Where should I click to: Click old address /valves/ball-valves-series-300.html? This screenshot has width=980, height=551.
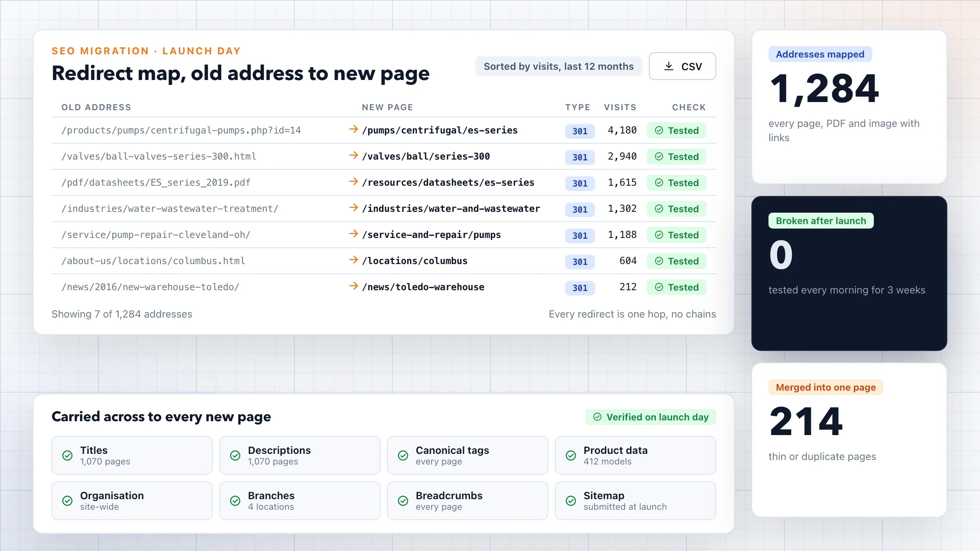pos(159,156)
